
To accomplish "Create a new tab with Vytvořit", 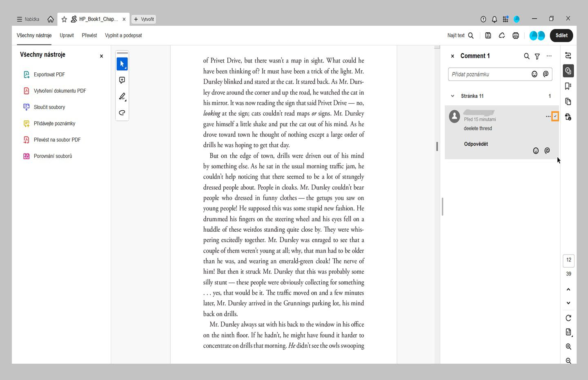I will [x=144, y=19].
